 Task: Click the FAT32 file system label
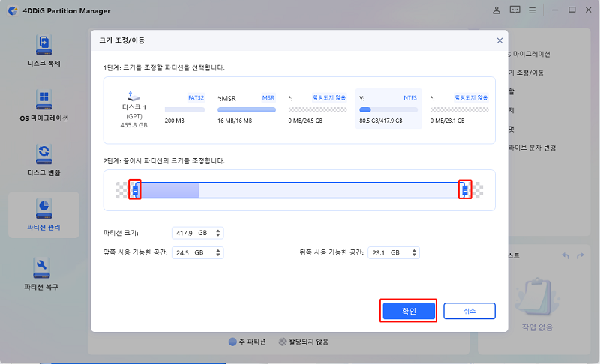coord(196,98)
